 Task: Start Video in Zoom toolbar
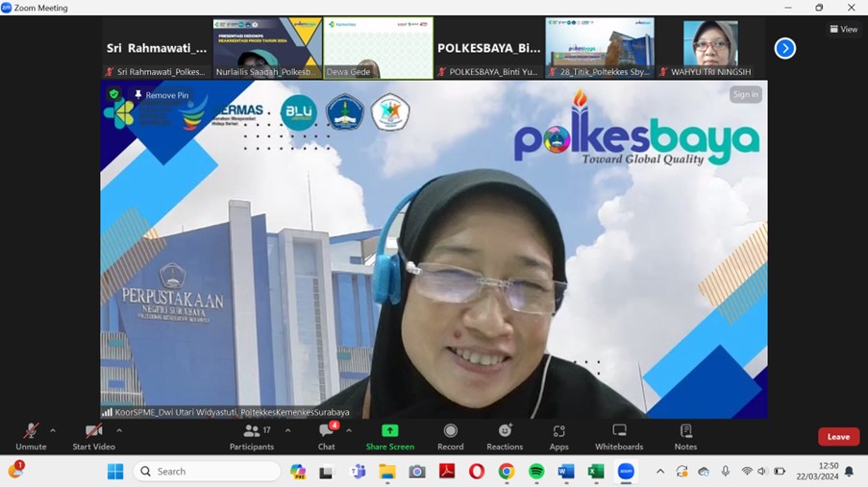pos(93,437)
